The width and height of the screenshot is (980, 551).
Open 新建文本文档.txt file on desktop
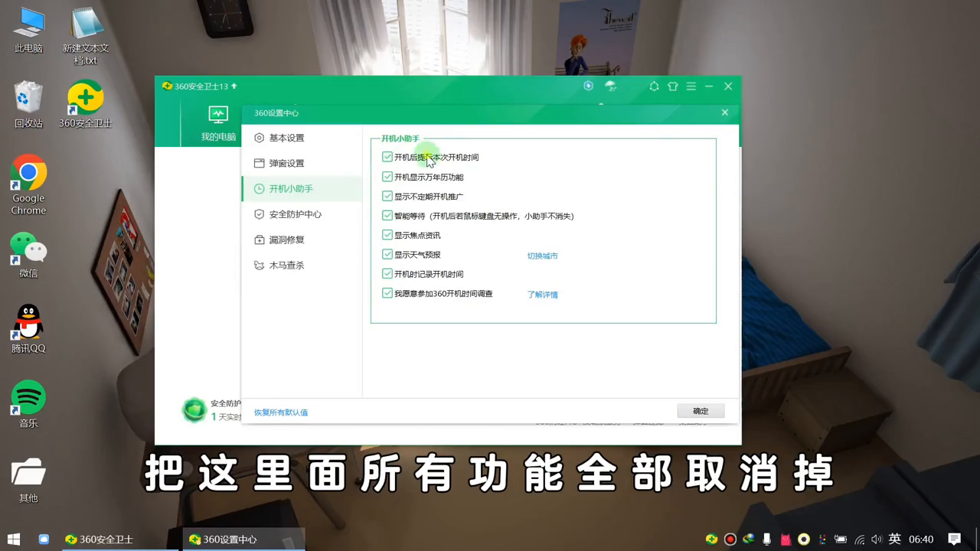(x=86, y=34)
